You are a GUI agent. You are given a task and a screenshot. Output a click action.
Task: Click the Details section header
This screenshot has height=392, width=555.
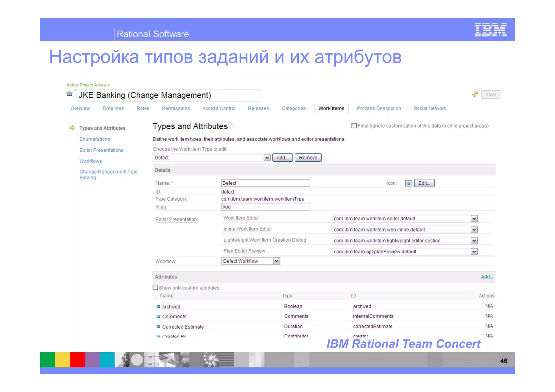pos(324,170)
